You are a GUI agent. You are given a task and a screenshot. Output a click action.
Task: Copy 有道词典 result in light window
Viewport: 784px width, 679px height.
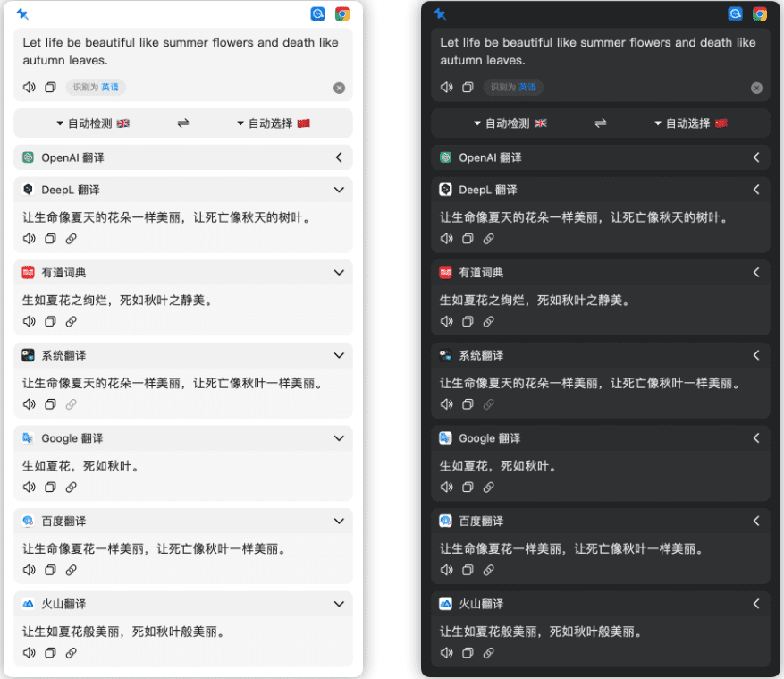tap(50, 321)
